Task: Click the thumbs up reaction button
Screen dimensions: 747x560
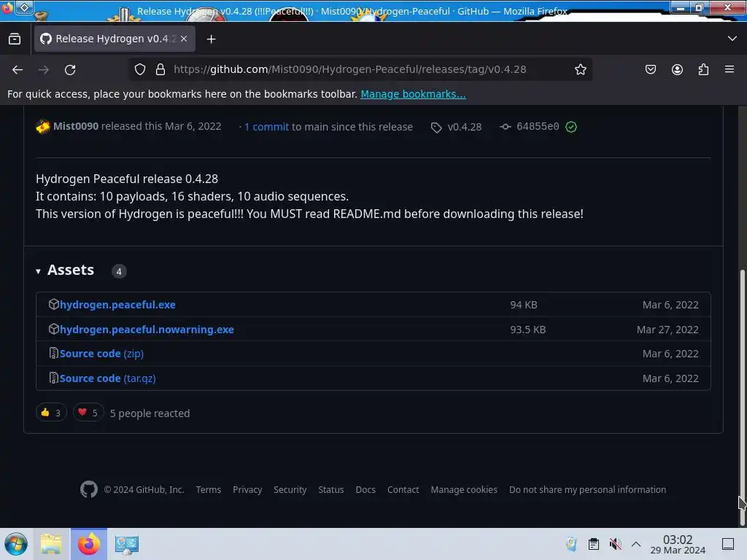Action: [x=51, y=413]
